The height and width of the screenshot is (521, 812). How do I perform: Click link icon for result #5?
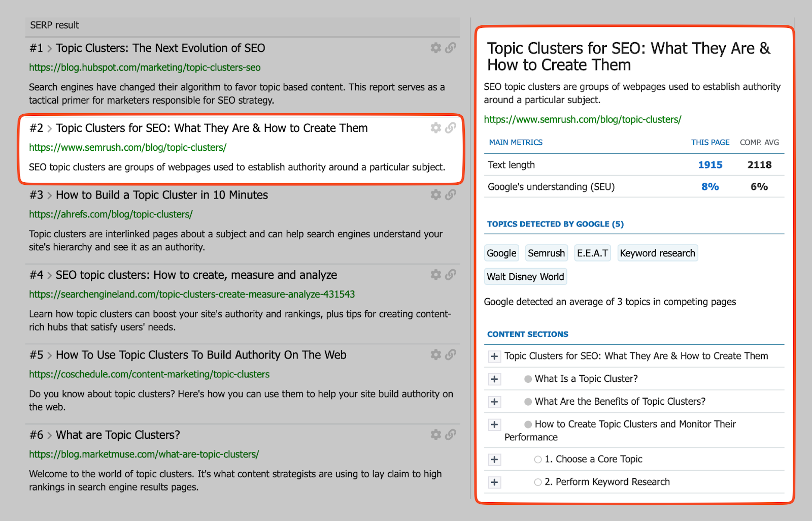451,354
